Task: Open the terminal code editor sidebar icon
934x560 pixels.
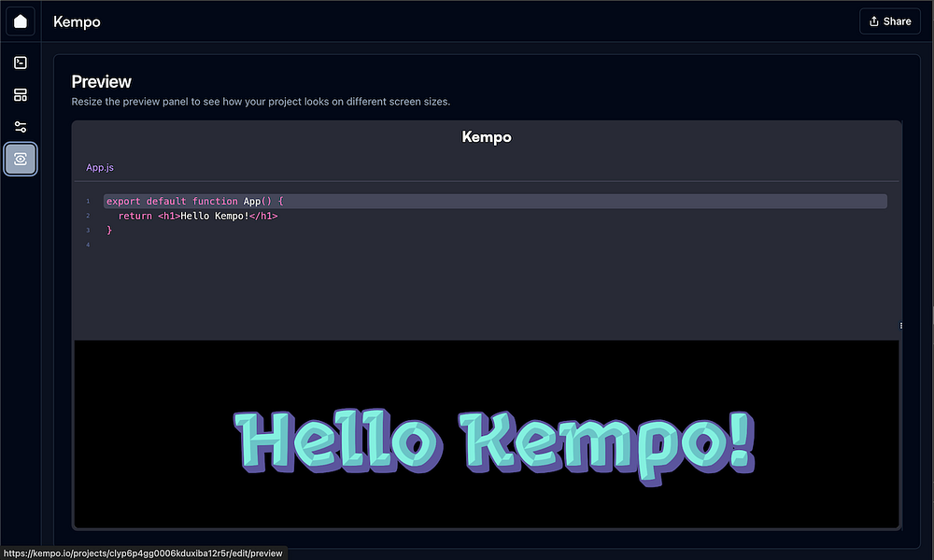Action: [x=21, y=63]
